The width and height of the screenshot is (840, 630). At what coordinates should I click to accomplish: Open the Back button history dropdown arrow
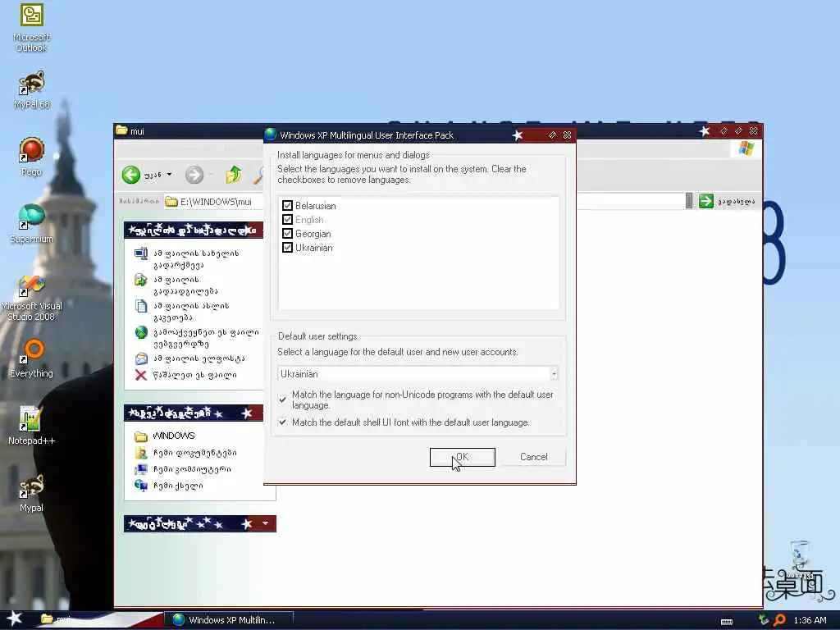point(169,175)
